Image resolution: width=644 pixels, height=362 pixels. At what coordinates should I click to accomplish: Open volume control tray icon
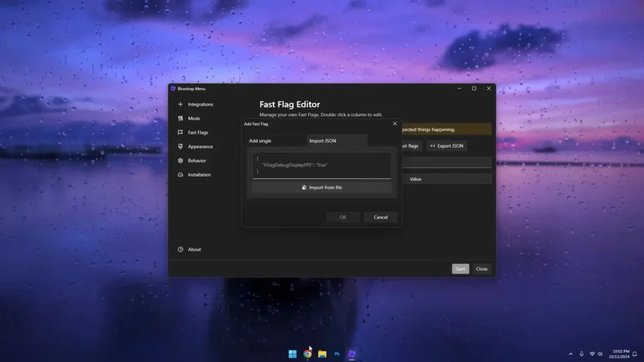tap(600, 354)
